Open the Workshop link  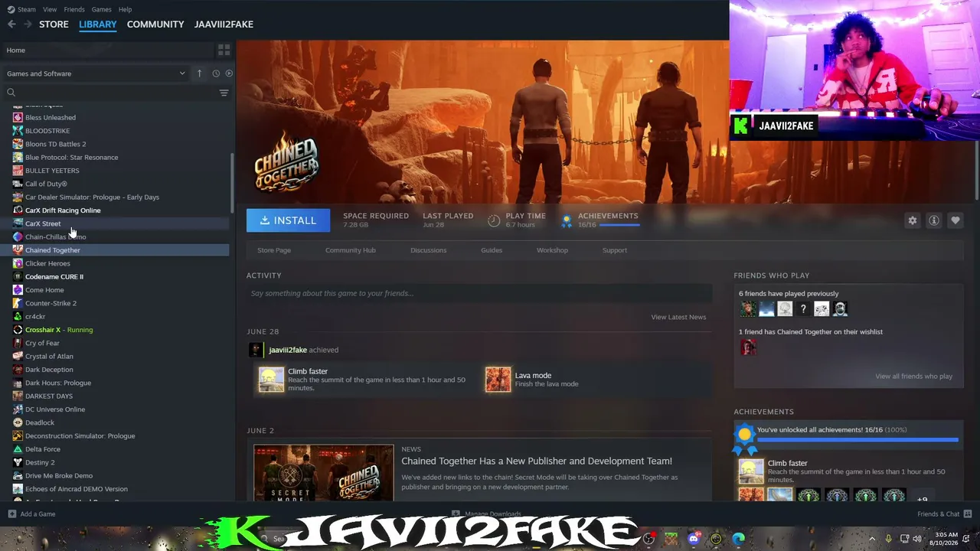pyautogui.click(x=552, y=250)
